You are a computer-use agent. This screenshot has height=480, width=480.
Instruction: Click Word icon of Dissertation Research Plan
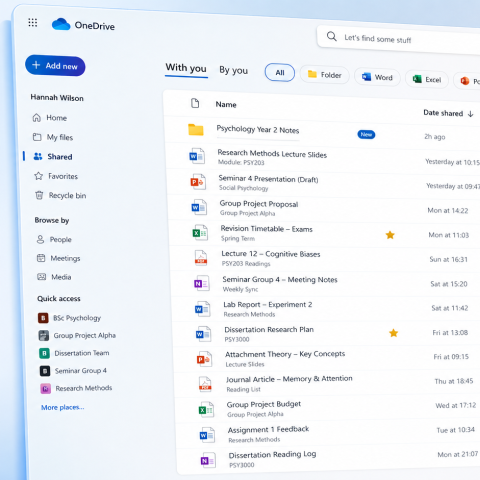[204, 334]
